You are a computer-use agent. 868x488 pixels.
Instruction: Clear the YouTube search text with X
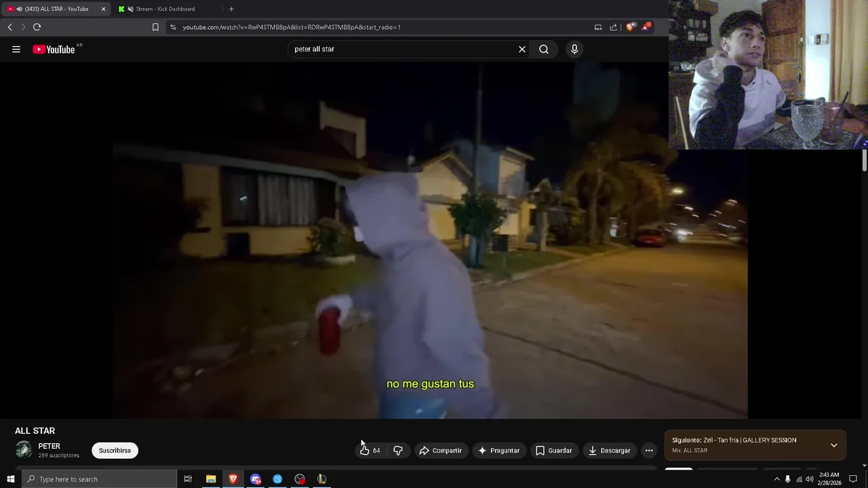tap(522, 49)
